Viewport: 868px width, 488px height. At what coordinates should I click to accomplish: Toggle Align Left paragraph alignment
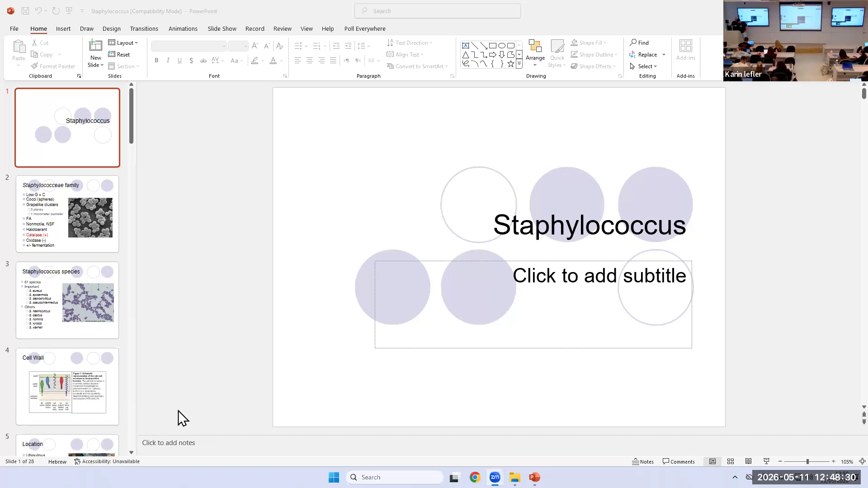pos(298,61)
